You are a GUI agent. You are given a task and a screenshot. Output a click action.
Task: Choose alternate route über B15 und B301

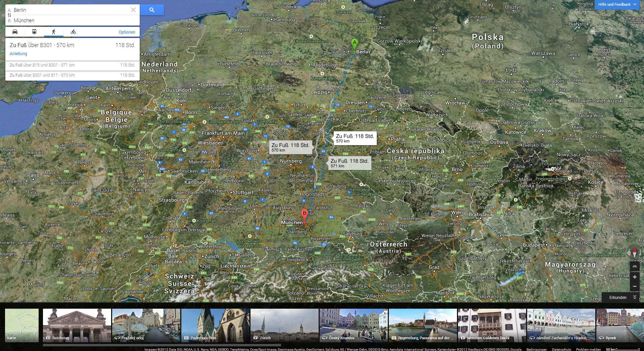tap(73, 65)
